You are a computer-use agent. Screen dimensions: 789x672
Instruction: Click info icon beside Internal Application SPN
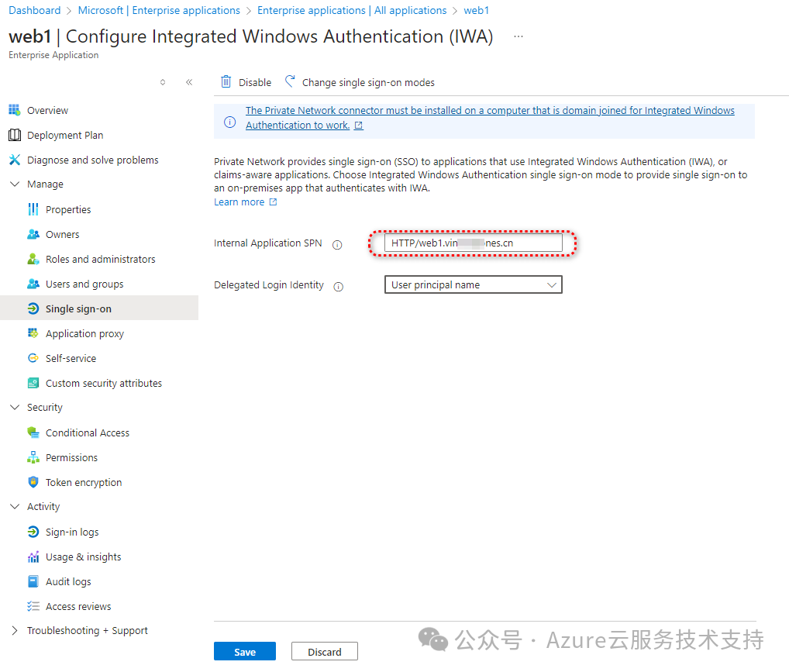click(x=337, y=245)
